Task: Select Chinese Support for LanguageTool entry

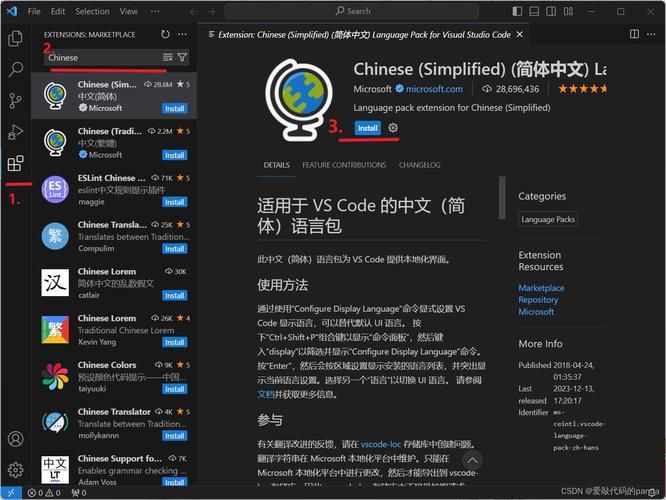Action: tap(114, 469)
